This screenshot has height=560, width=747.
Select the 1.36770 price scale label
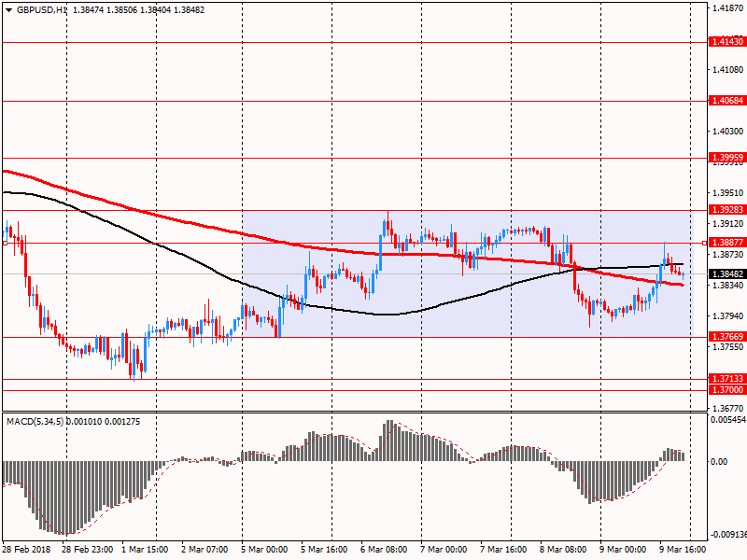[728, 409]
